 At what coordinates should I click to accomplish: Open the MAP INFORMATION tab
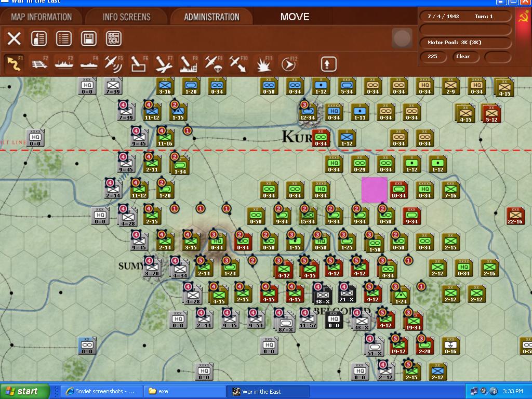[42, 17]
